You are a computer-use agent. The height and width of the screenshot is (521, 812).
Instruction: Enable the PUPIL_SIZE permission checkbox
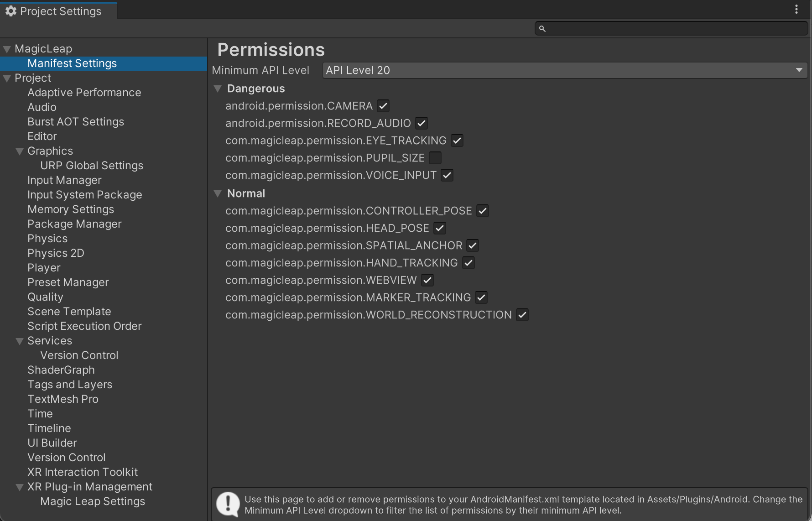(x=435, y=157)
